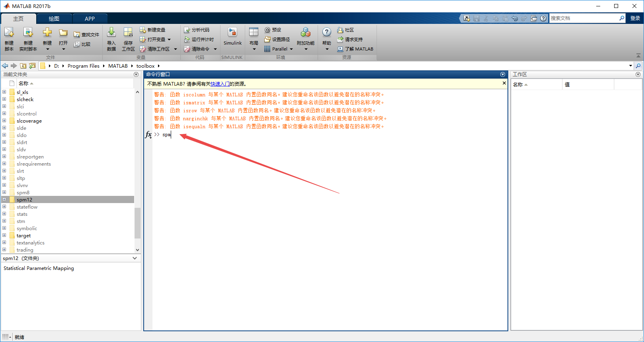644x342 pixels.
Task: Click 保存工作区 save workspace
Action: (128, 39)
